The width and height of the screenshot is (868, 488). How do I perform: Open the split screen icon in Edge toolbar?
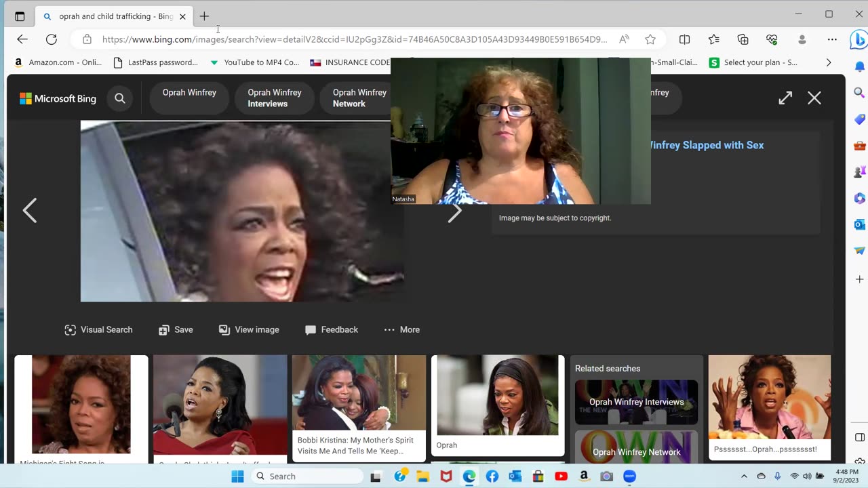685,39
